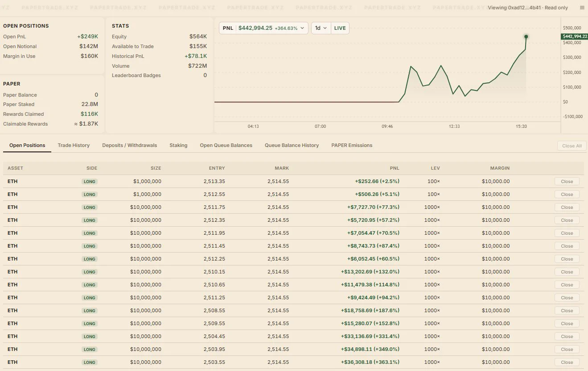Close the ETH position with entry 2,512.55
The image size is (588, 371).
pyautogui.click(x=567, y=194)
